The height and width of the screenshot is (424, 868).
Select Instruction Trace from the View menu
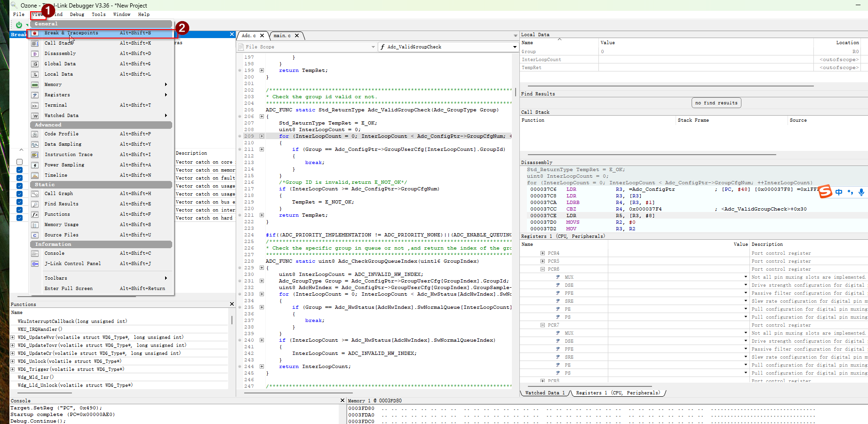click(69, 155)
